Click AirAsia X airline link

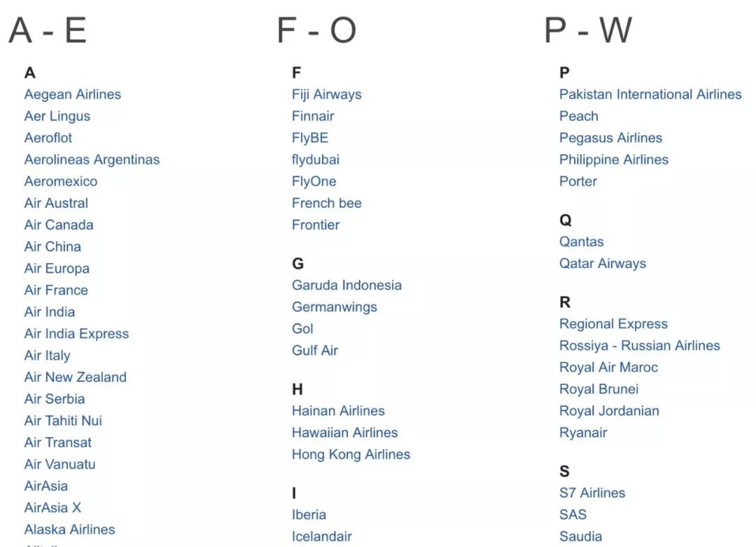[53, 508]
